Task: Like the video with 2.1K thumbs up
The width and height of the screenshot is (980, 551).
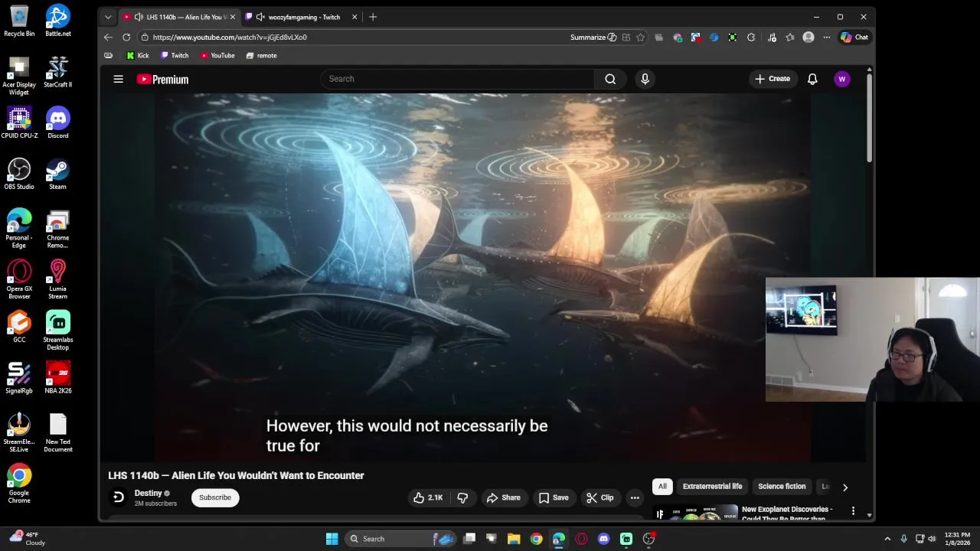Action: point(428,497)
